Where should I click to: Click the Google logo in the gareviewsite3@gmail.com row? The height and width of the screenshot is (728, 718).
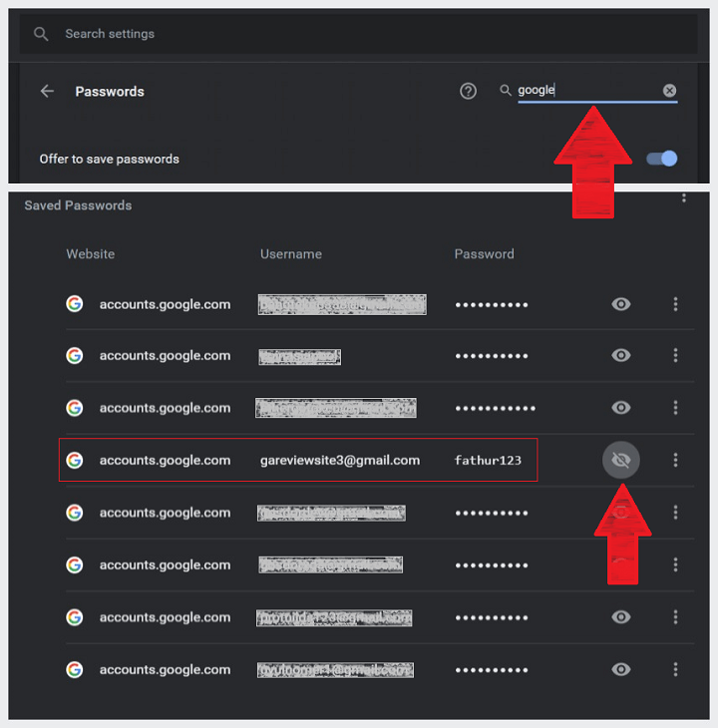pyautogui.click(x=74, y=460)
